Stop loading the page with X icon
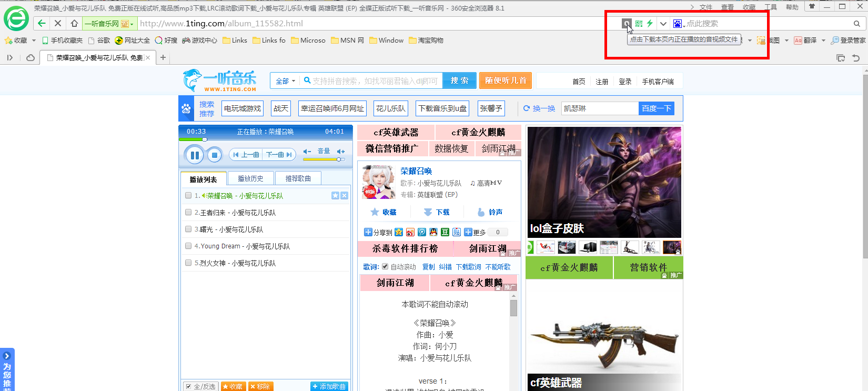Image resolution: width=868 pixels, height=391 pixels. pos(58,23)
